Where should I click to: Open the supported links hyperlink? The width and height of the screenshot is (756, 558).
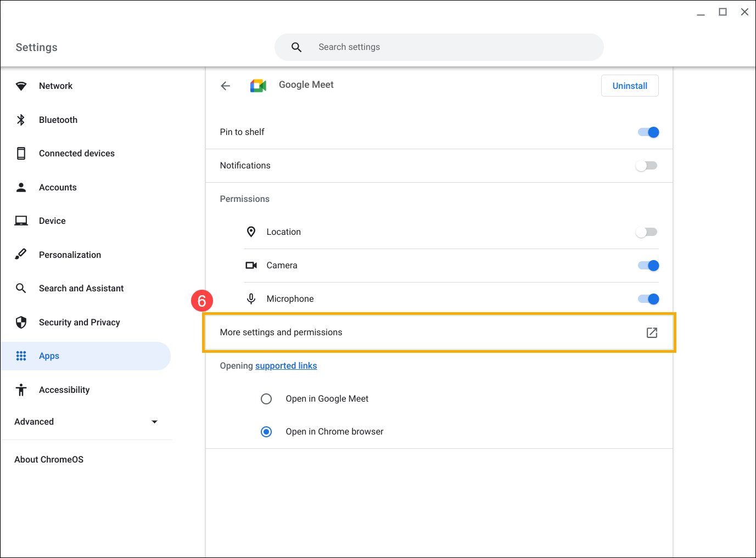tap(286, 365)
